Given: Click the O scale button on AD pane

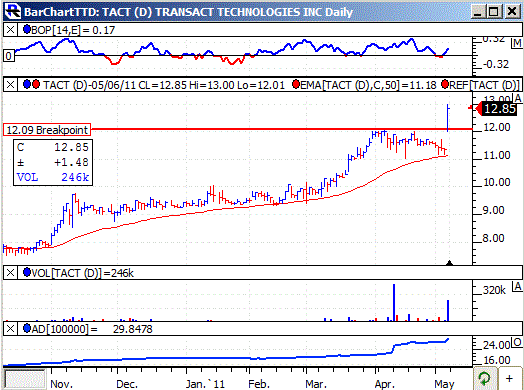Looking at the screenshot, I should [x=518, y=342].
